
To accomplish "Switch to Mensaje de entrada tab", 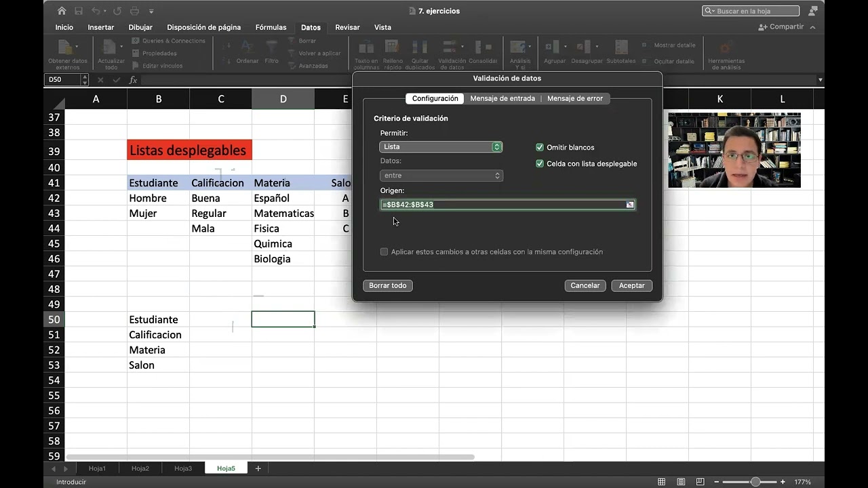I will click(502, 98).
